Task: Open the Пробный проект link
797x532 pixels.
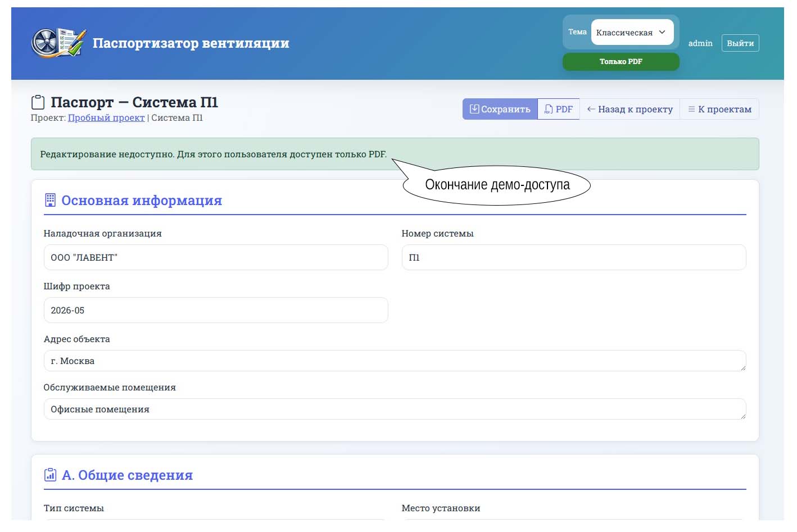Action: [106, 118]
